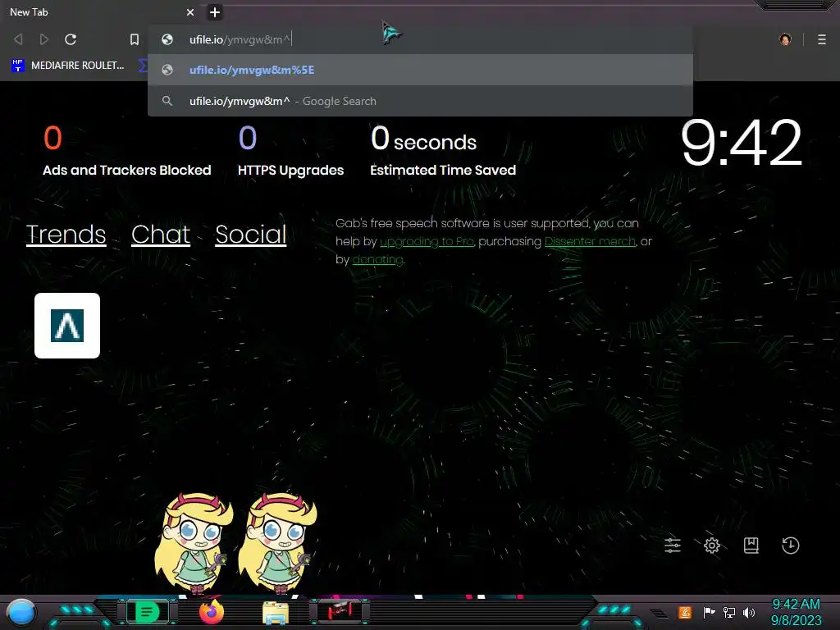
Task: Click the 9:42 clock widget
Action: pyautogui.click(x=741, y=143)
